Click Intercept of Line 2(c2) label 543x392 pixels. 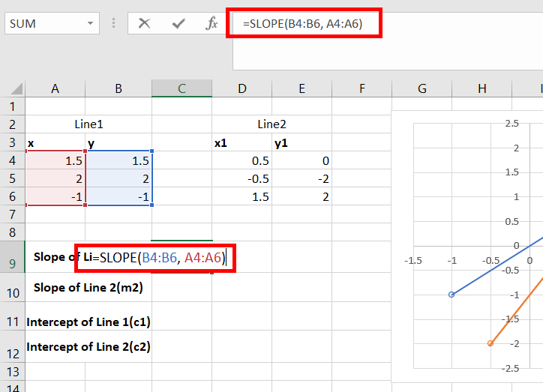tap(88, 347)
